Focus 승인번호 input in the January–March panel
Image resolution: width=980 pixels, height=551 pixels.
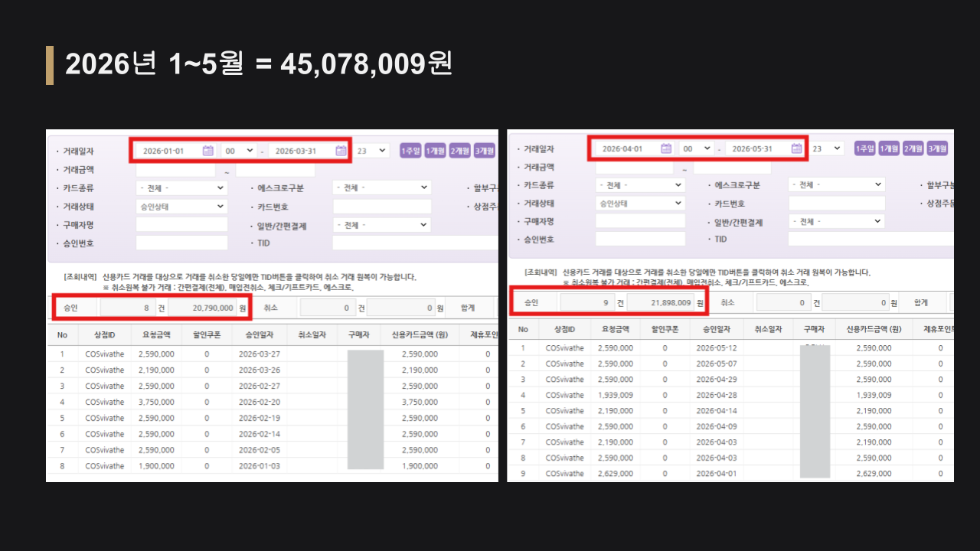point(181,243)
